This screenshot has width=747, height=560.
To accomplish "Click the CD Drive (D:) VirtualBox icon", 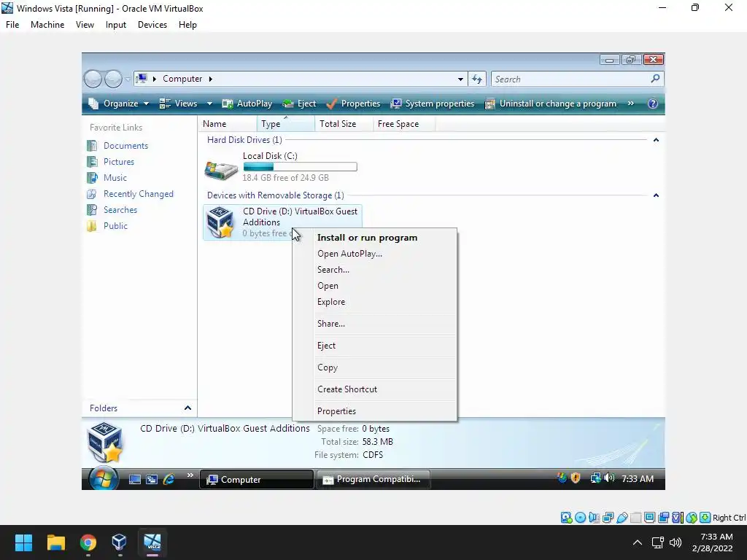I will point(220,222).
